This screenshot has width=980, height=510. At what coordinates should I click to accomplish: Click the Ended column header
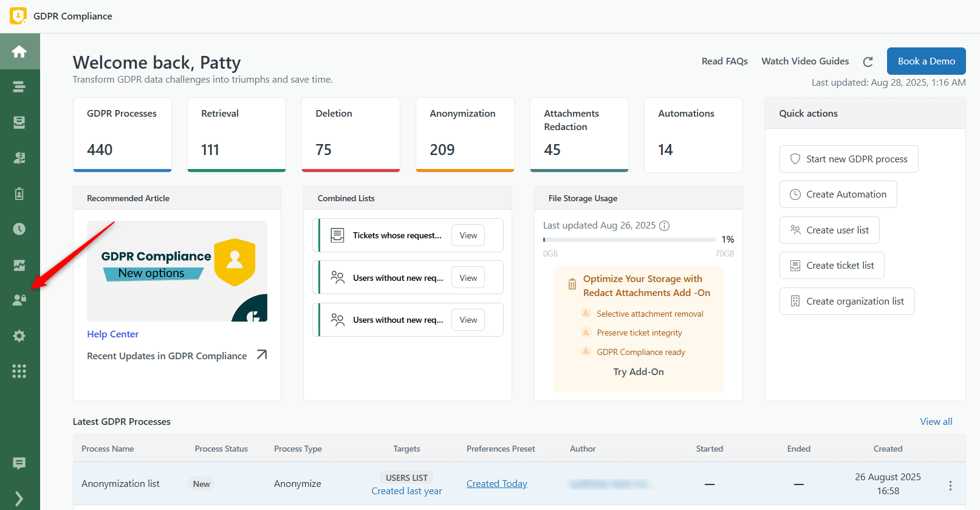pos(798,449)
